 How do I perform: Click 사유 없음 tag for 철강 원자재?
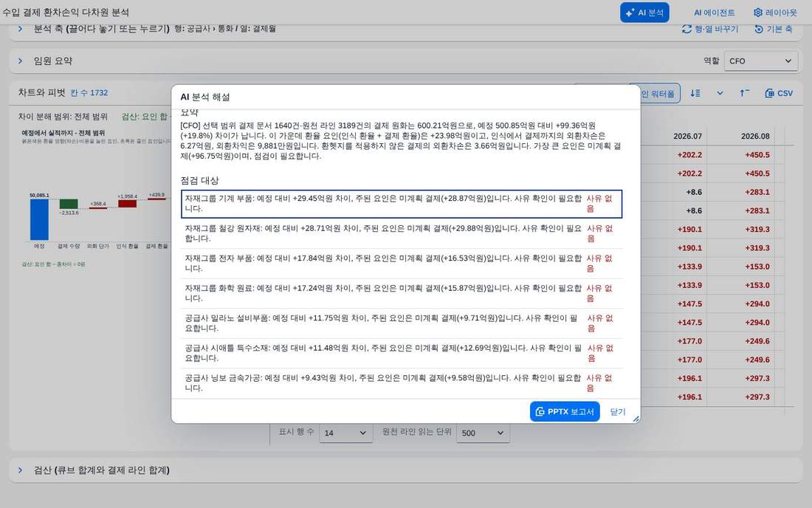point(599,233)
